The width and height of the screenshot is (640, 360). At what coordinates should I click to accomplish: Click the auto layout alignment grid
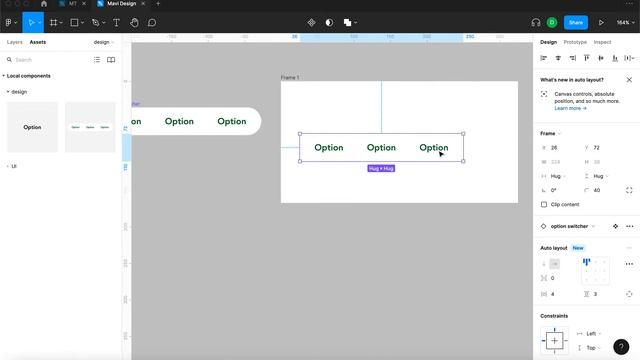(x=595, y=270)
